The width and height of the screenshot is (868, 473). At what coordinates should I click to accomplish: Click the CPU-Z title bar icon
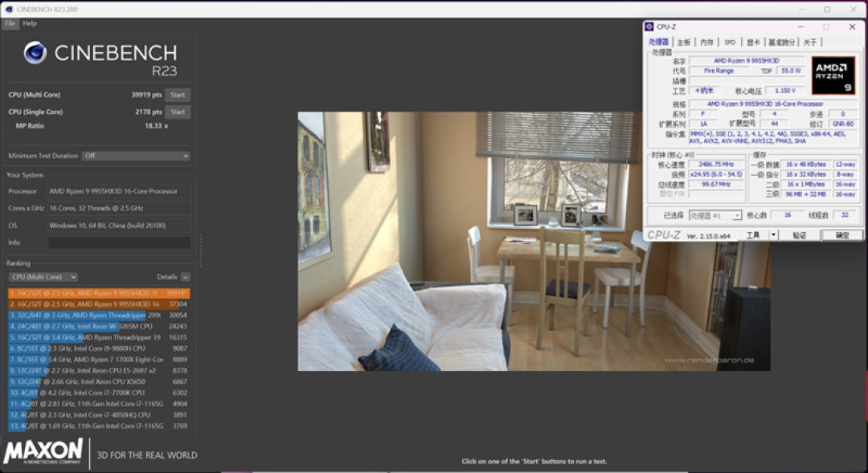click(649, 27)
